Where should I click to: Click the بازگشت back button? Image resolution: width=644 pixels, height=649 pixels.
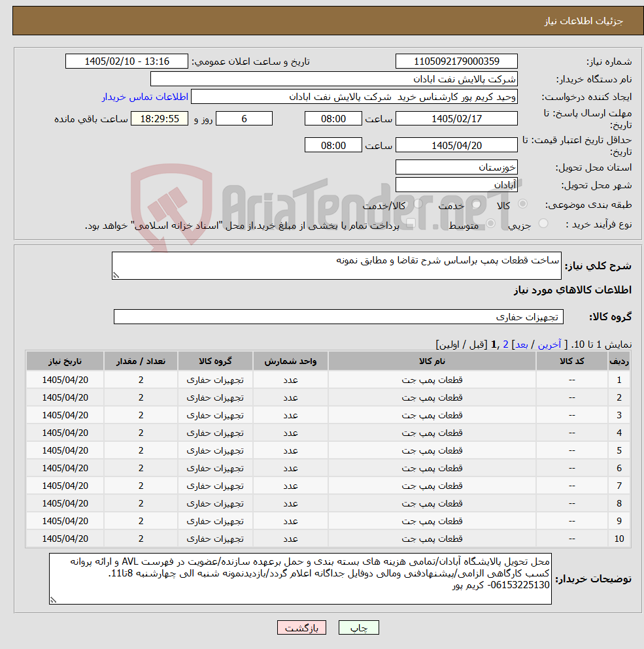(301, 627)
